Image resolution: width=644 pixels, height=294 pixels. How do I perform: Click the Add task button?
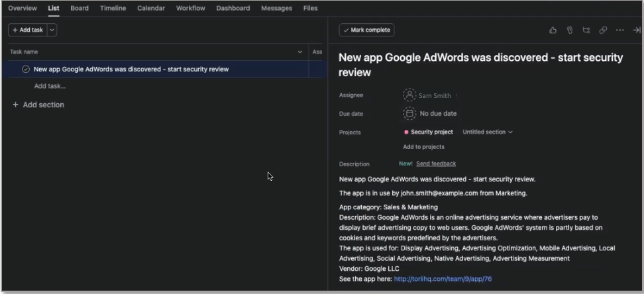point(28,30)
